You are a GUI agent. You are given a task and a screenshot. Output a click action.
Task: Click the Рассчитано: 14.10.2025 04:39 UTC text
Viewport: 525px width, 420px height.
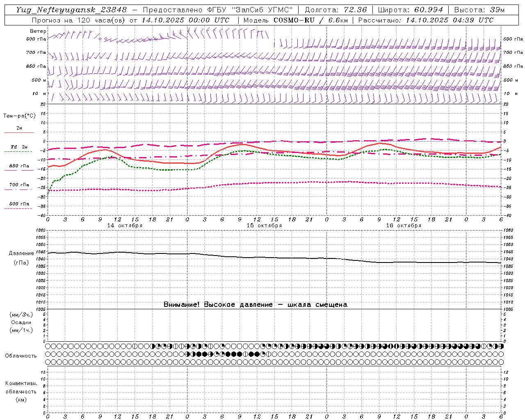click(x=426, y=20)
